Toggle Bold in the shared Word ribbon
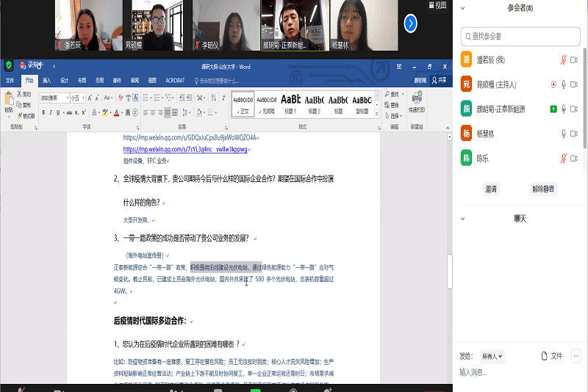Screen dimensions: 588x392 [43, 112]
